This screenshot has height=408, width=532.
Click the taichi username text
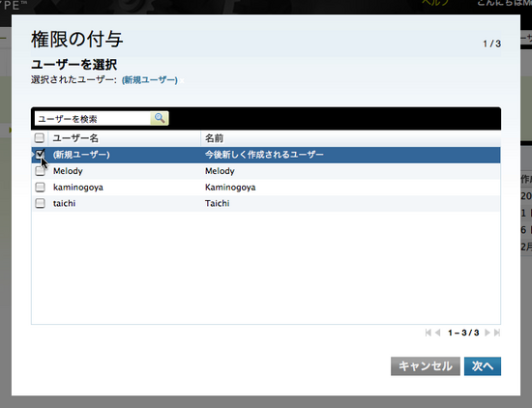64,203
